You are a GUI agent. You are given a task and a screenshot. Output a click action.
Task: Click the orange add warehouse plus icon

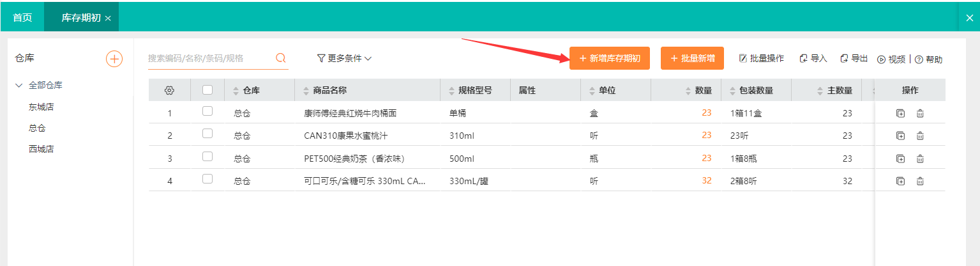pos(114,59)
